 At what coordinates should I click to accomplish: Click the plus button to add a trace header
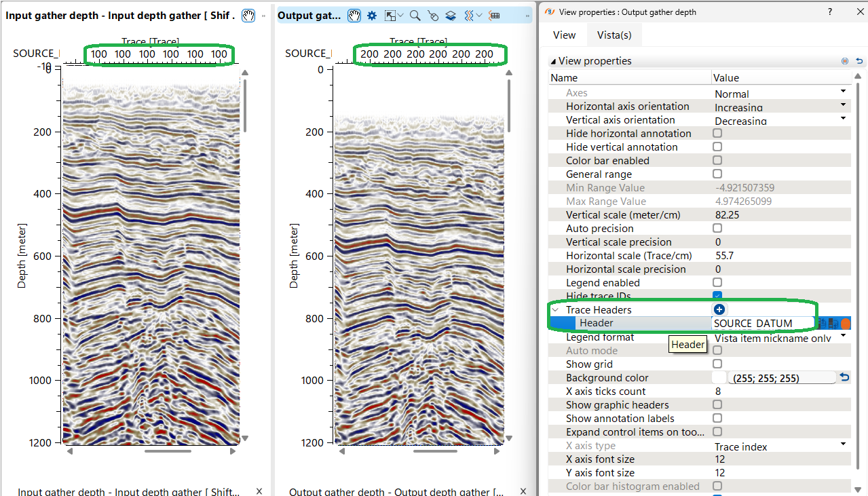(x=719, y=309)
